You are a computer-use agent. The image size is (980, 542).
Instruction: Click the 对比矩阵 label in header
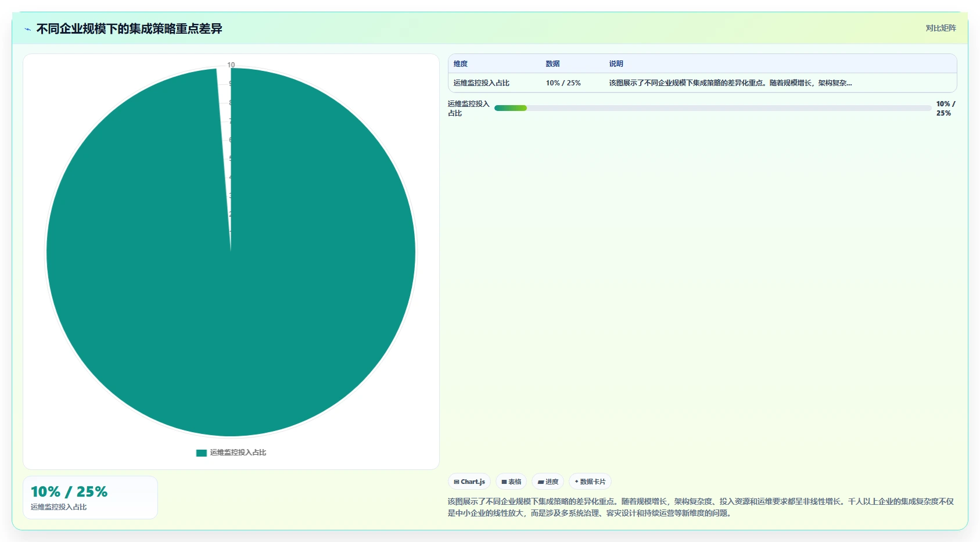[x=940, y=28]
